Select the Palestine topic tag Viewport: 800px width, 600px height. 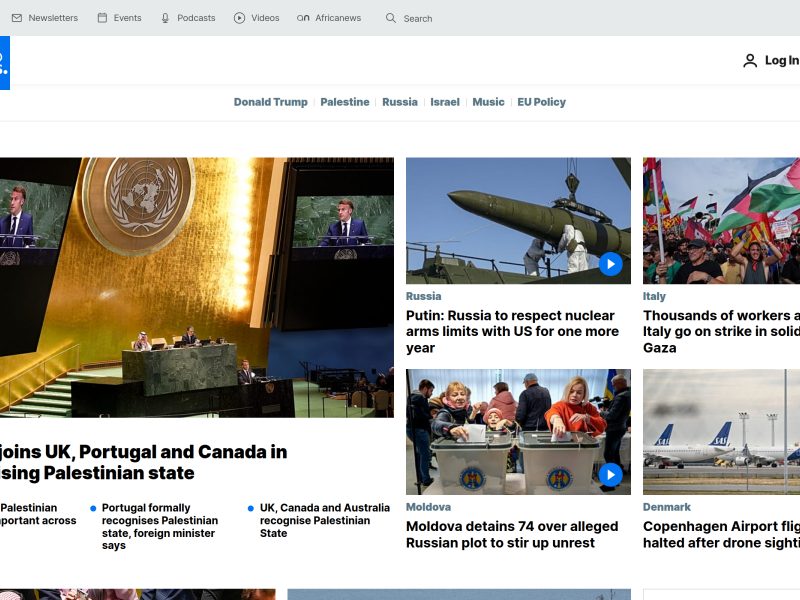(344, 102)
